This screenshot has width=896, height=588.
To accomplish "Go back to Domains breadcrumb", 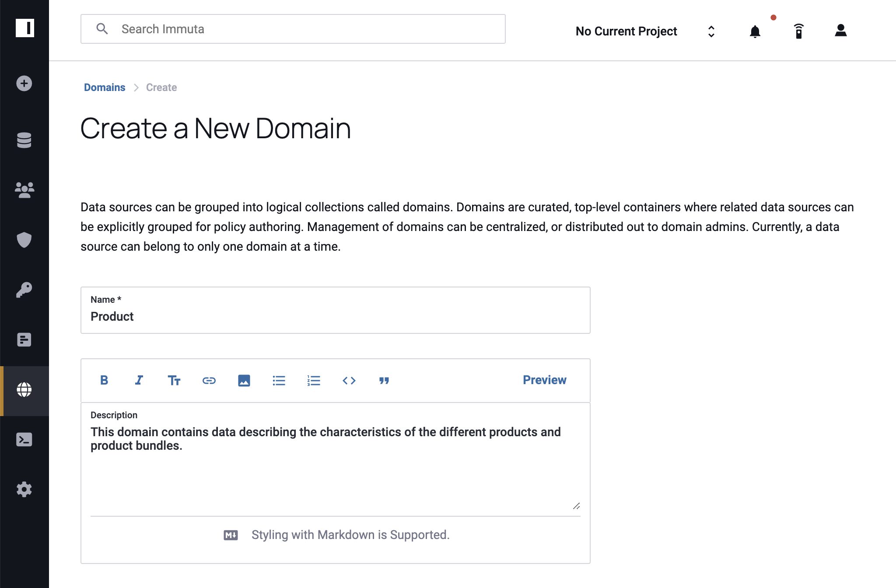I will [105, 87].
